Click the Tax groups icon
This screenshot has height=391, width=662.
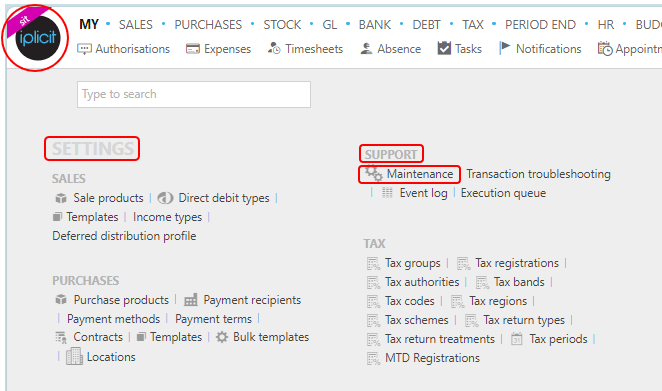(x=374, y=263)
